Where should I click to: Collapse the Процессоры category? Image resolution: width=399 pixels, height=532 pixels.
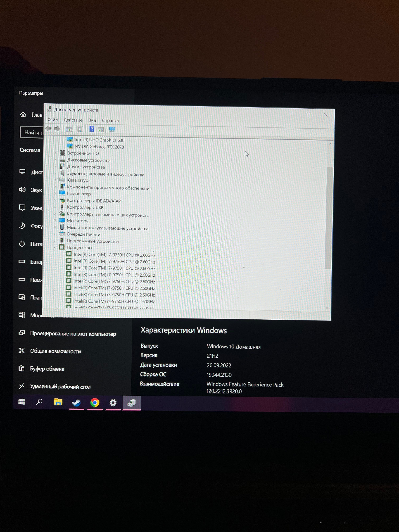[55, 247]
